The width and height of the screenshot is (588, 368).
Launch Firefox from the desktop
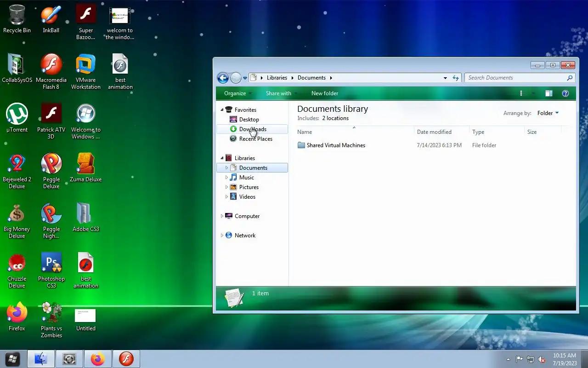pos(17,316)
